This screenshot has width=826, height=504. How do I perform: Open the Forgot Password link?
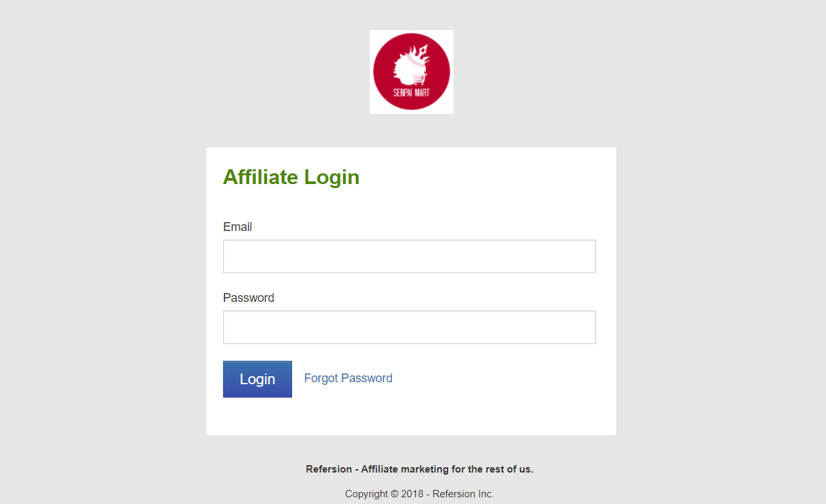pos(348,378)
